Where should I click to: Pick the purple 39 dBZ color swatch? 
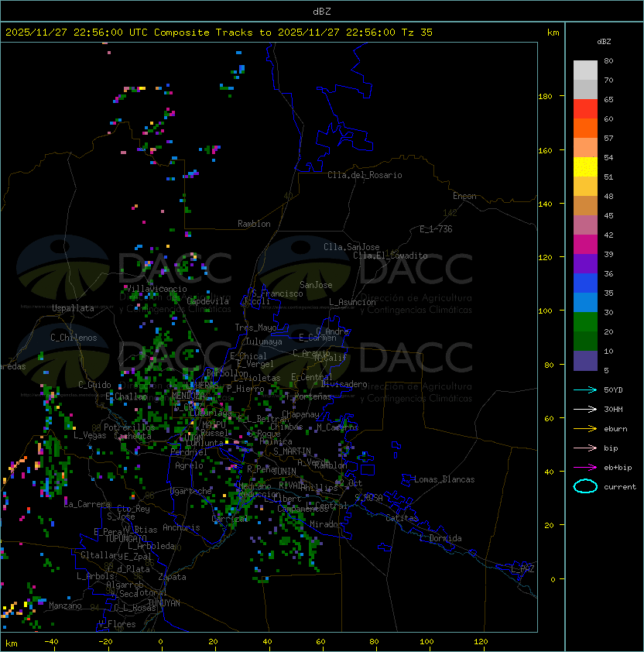[585, 263]
